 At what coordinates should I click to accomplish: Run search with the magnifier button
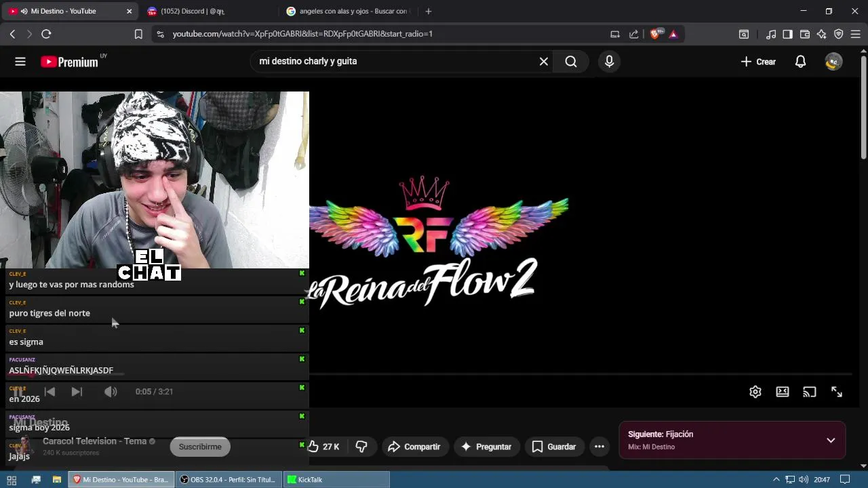[571, 62]
